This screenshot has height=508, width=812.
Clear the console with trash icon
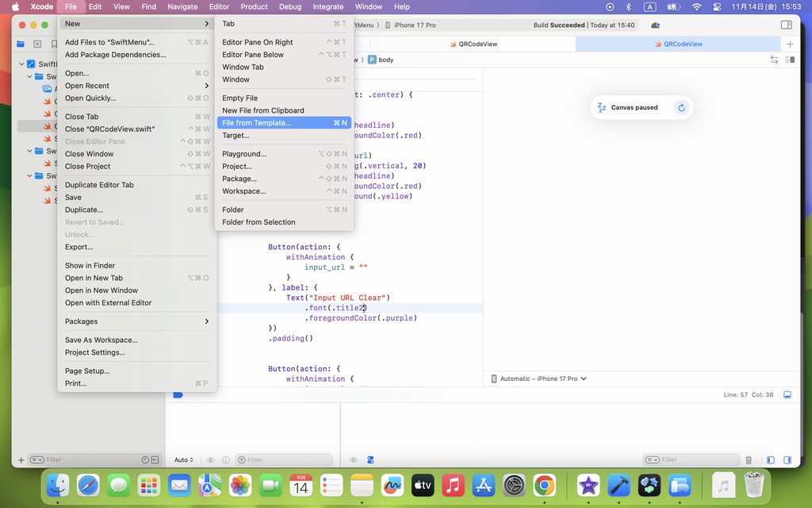point(749,460)
